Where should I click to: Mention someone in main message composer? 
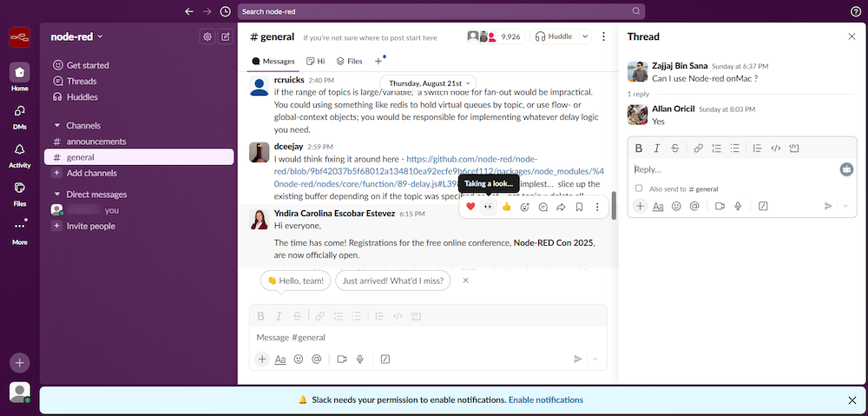point(317,359)
